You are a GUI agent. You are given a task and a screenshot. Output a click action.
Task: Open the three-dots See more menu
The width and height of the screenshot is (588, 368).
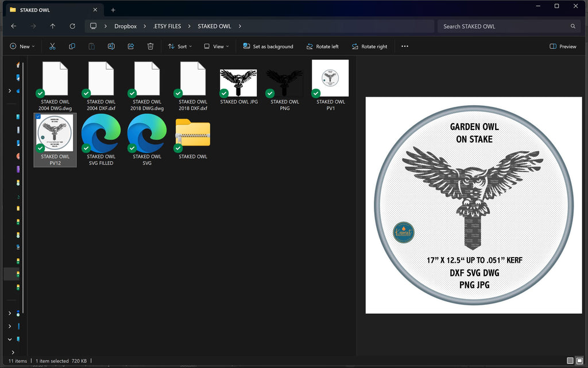(405, 46)
